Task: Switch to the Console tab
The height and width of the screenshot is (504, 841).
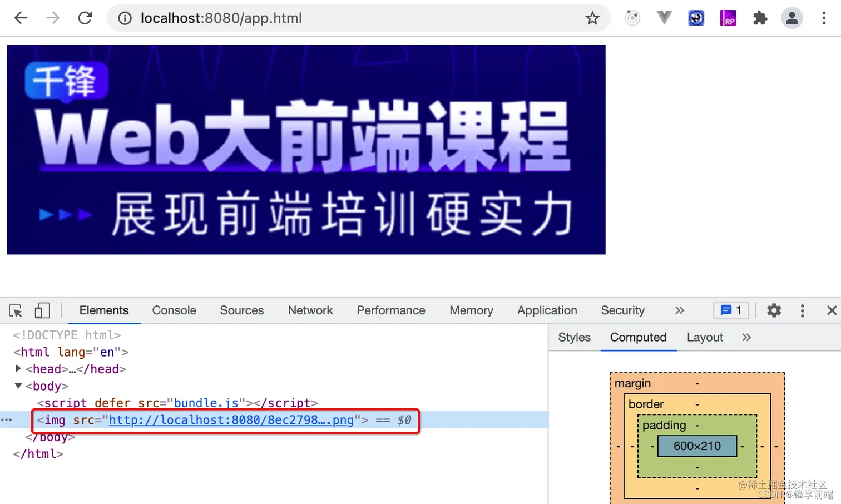Action: pos(174,310)
